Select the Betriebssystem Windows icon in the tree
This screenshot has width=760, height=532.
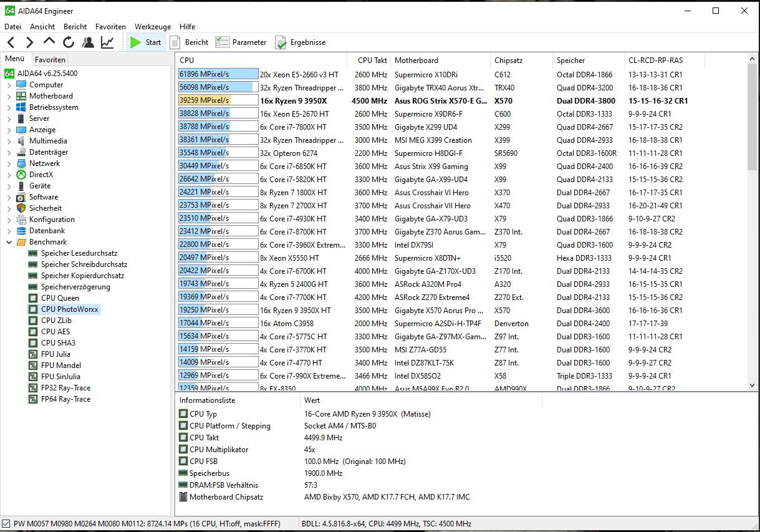coord(22,107)
